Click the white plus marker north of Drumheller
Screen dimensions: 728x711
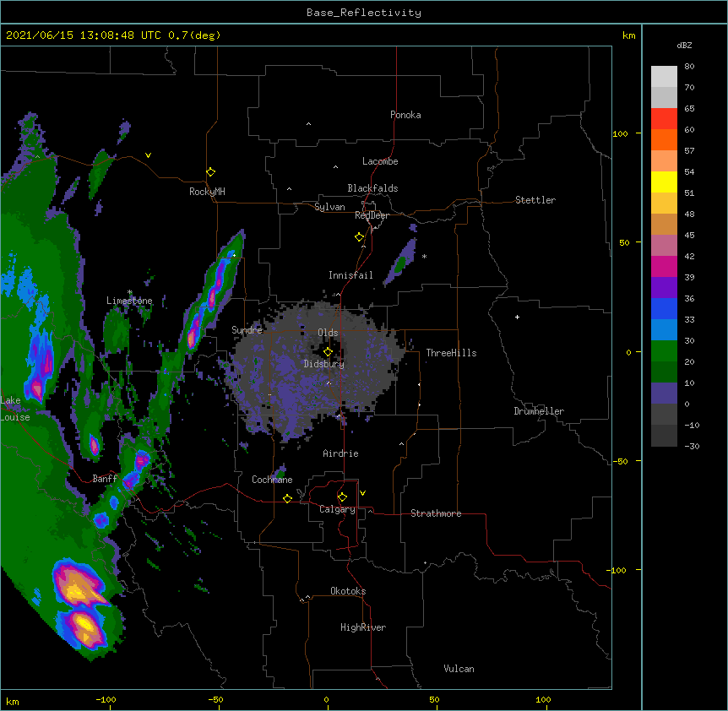[x=517, y=317]
